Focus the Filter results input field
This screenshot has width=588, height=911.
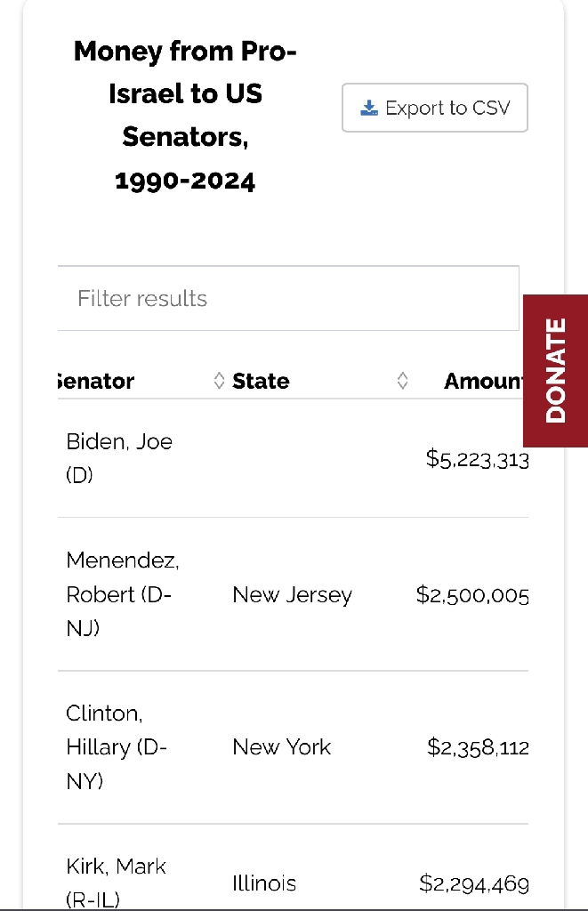click(x=288, y=298)
